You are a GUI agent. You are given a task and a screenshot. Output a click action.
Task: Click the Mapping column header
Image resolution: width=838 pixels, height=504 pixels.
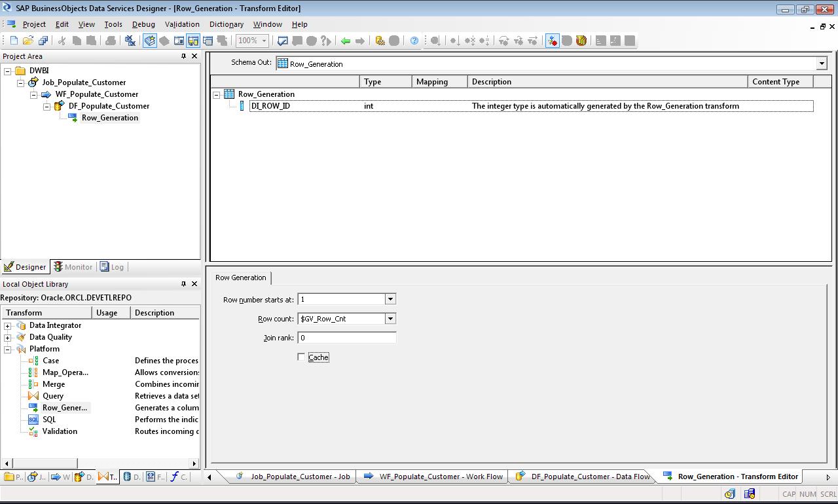[440, 82]
